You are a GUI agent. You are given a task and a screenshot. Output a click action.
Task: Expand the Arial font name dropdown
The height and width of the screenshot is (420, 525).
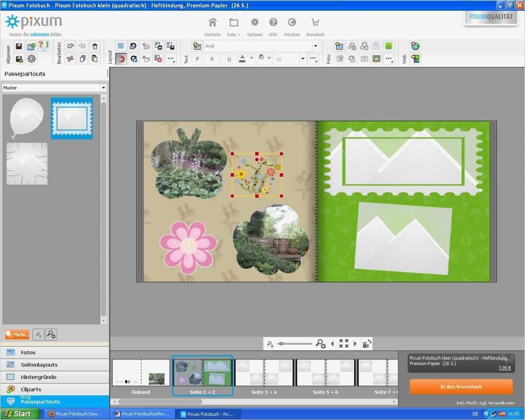point(315,46)
